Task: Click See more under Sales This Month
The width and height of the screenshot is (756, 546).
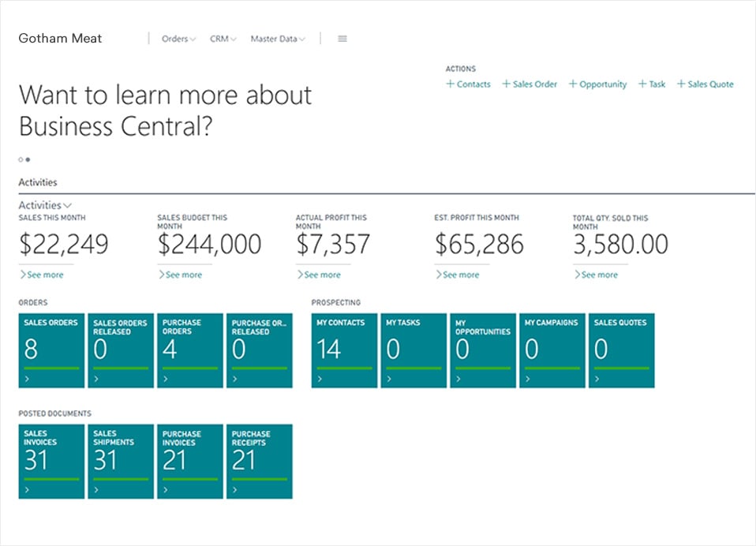Action: [x=41, y=275]
